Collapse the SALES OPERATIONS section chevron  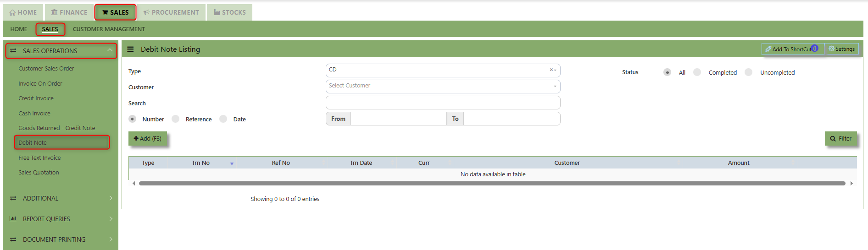(110, 50)
